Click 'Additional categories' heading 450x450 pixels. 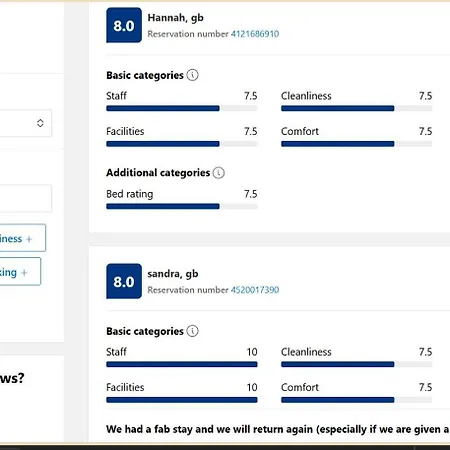(x=158, y=173)
